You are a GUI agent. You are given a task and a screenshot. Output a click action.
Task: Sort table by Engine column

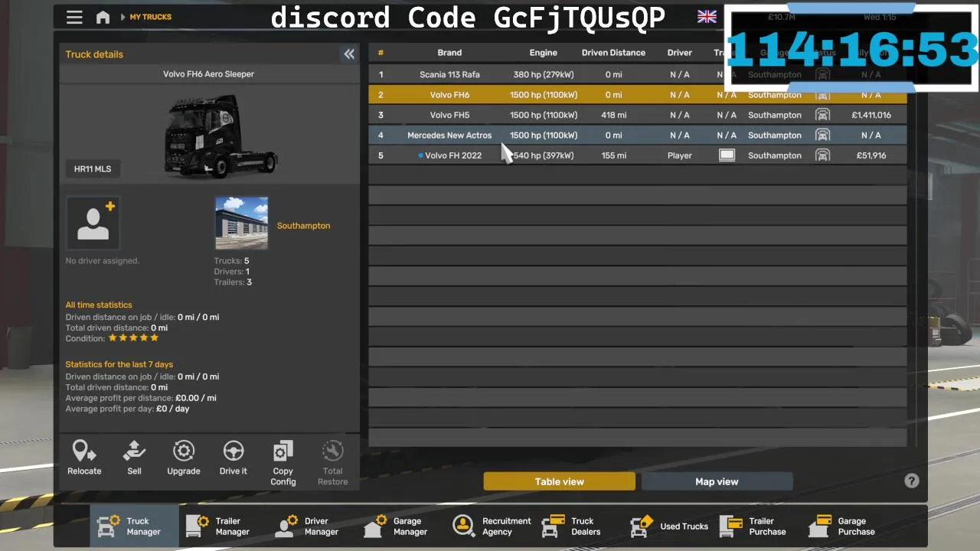(544, 53)
